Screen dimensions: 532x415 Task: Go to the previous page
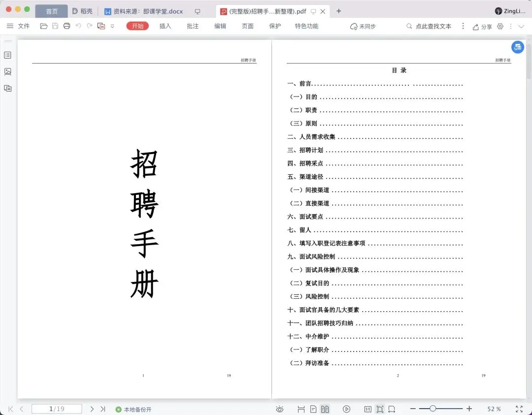point(22,409)
